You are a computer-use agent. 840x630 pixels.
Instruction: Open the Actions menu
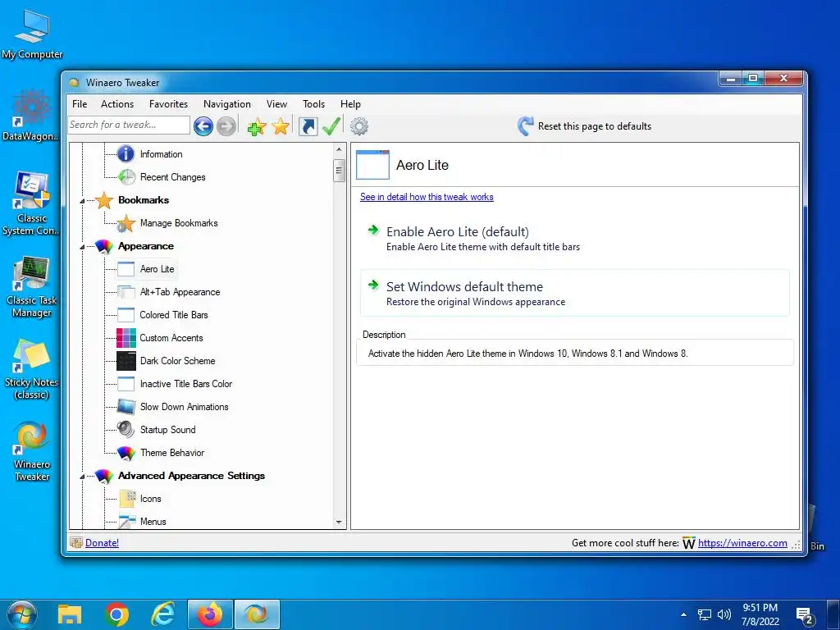(x=117, y=104)
